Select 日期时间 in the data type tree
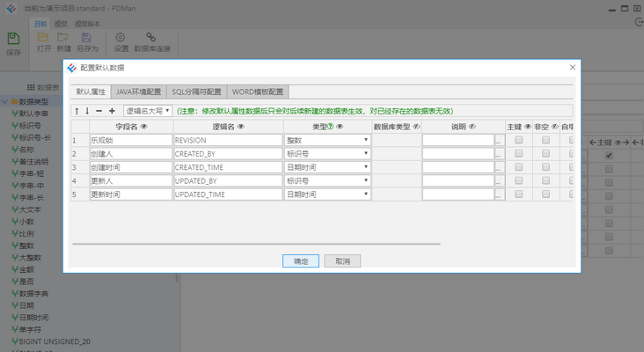 (x=33, y=318)
